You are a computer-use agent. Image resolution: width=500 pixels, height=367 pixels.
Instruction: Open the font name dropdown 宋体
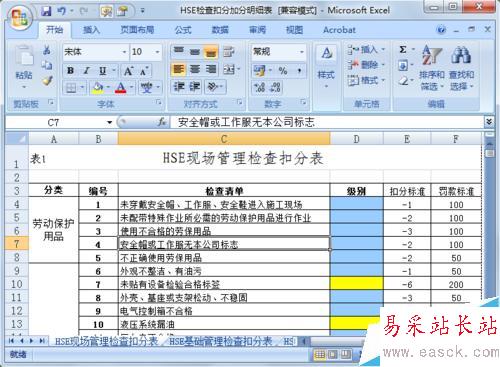124,52
